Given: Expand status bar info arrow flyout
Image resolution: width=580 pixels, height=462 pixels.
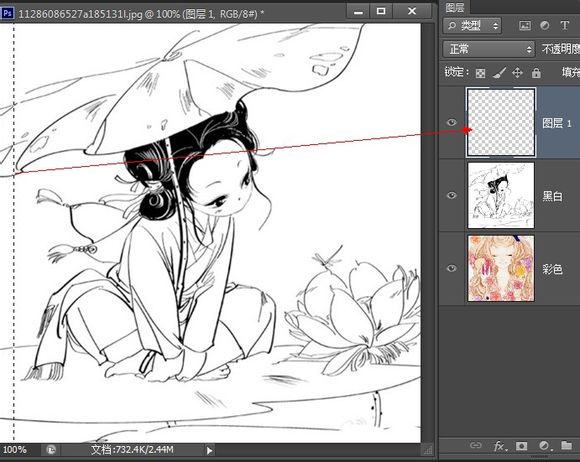Looking at the screenshot, I should point(209,450).
